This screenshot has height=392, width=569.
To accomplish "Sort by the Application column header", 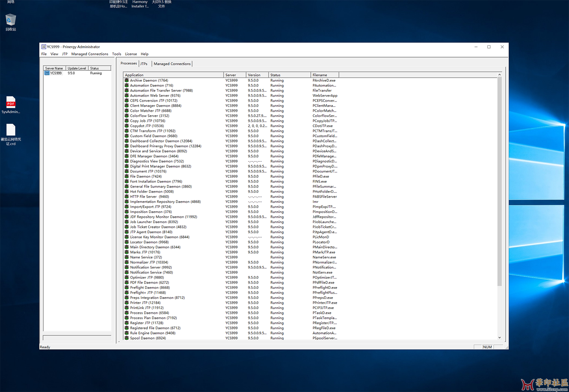I will (x=173, y=75).
